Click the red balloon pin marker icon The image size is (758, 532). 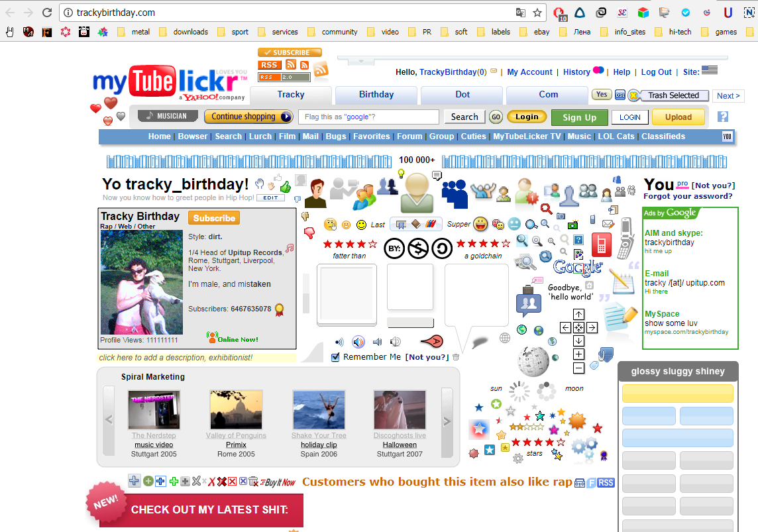432,342
